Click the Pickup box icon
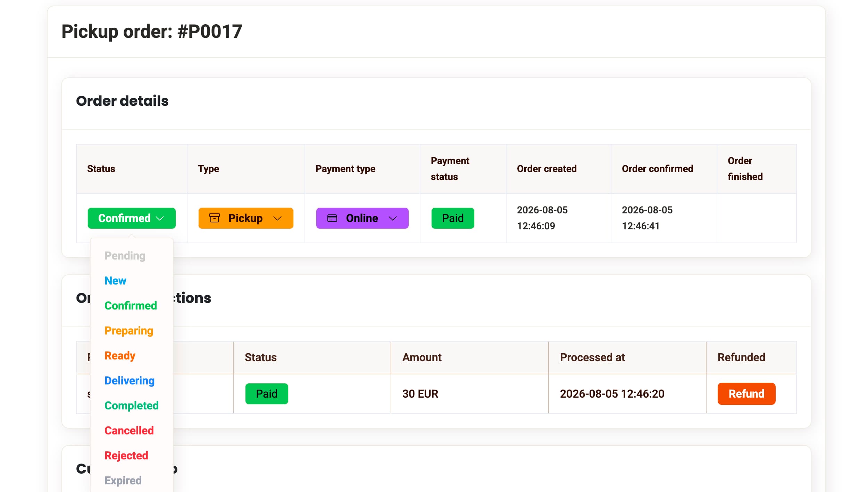This screenshot has height=492, width=868. click(215, 218)
